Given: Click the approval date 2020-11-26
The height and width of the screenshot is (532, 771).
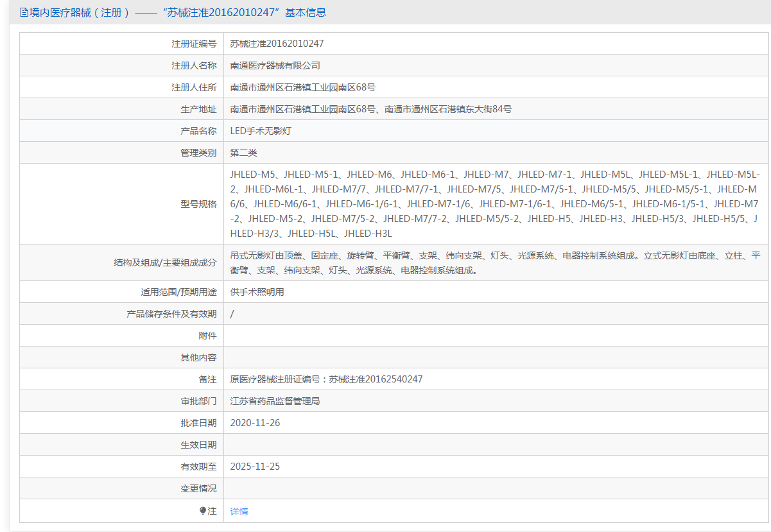Looking at the screenshot, I should (255, 423).
